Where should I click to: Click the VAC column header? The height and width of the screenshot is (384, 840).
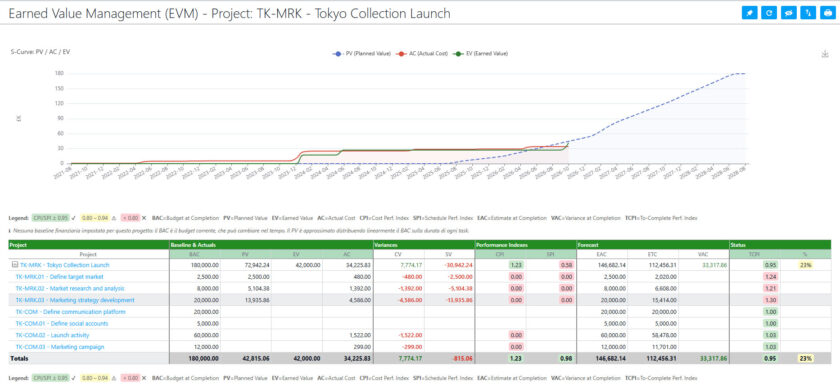click(x=703, y=254)
